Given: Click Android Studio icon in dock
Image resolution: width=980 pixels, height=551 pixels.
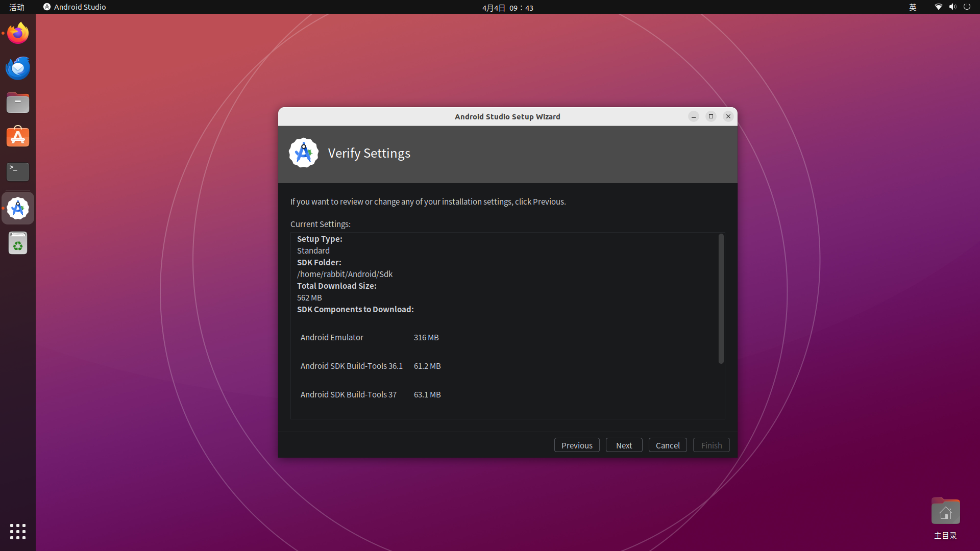Looking at the screenshot, I should (18, 208).
